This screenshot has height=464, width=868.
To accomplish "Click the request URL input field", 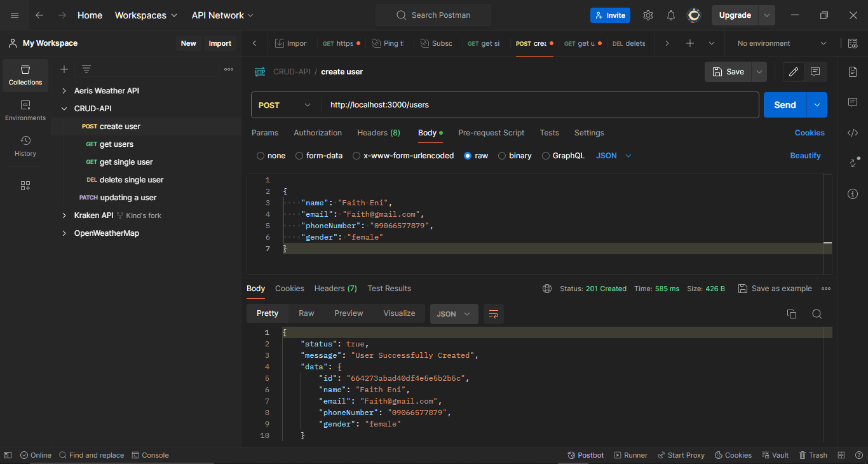I will pos(540,105).
